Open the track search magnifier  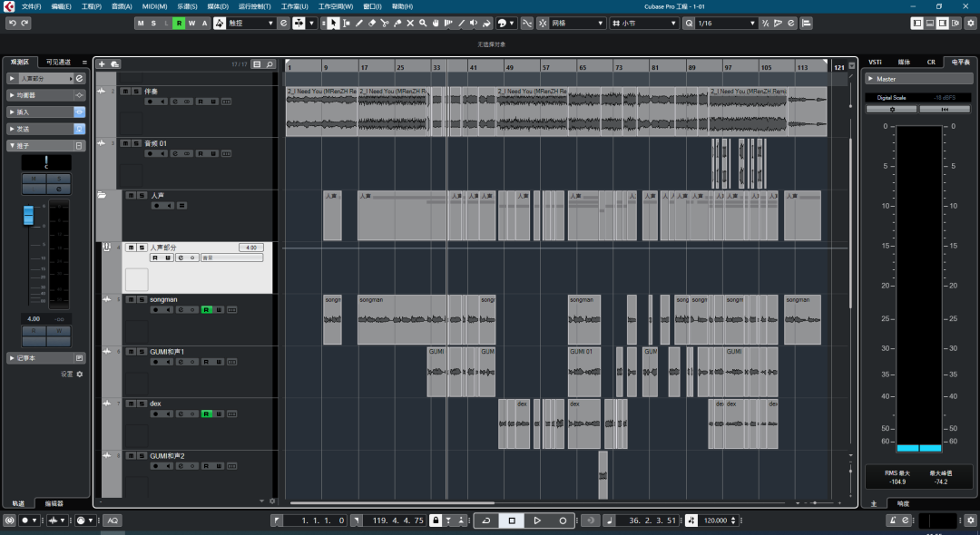click(x=269, y=63)
